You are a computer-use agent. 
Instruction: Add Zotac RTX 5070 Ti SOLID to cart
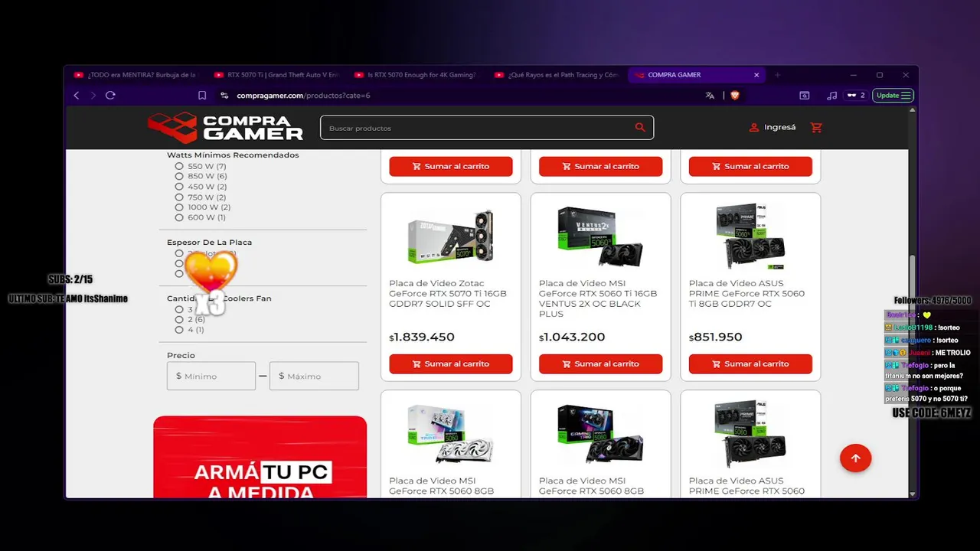(451, 364)
